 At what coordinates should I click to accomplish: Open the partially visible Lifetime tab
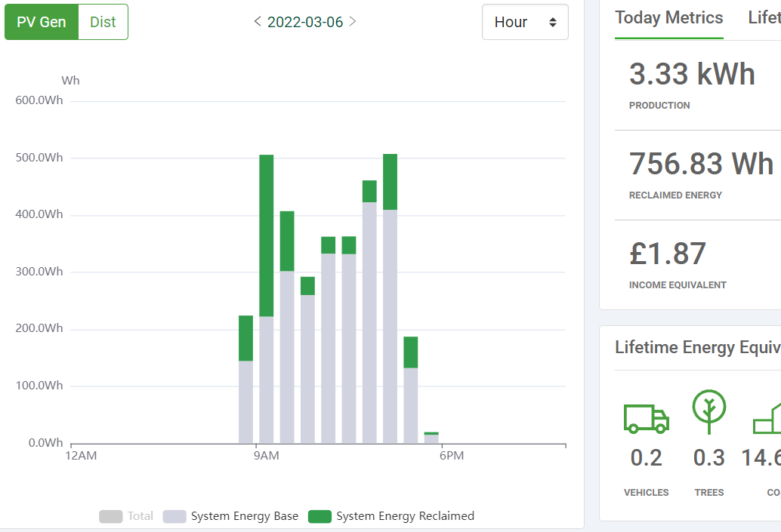point(764,18)
